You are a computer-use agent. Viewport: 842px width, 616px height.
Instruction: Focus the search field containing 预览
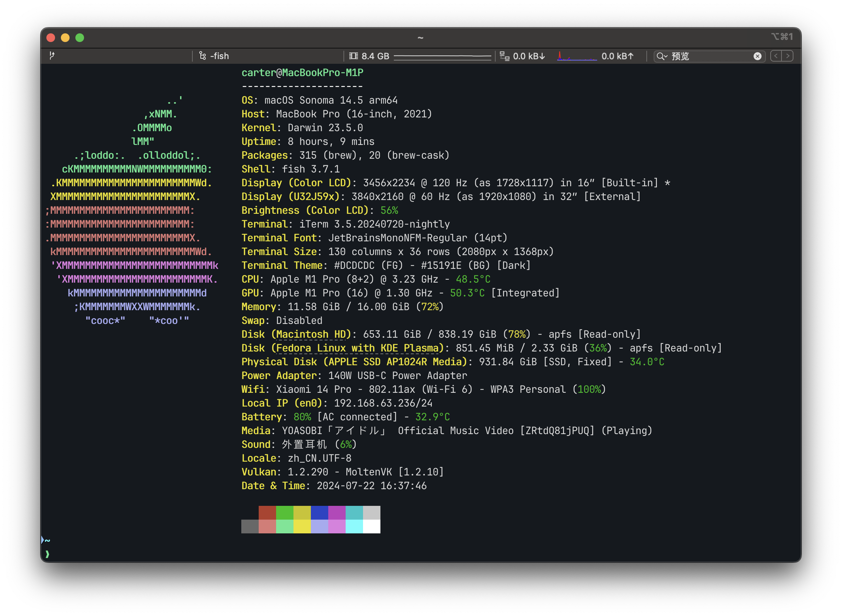pos(710,56)
